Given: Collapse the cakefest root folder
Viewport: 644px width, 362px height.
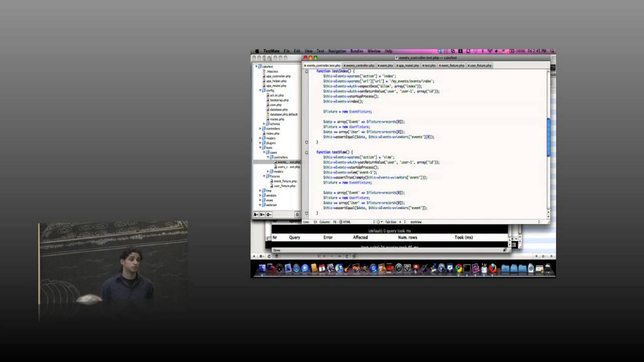Looking at the screenshot, I should click(257, 67).
